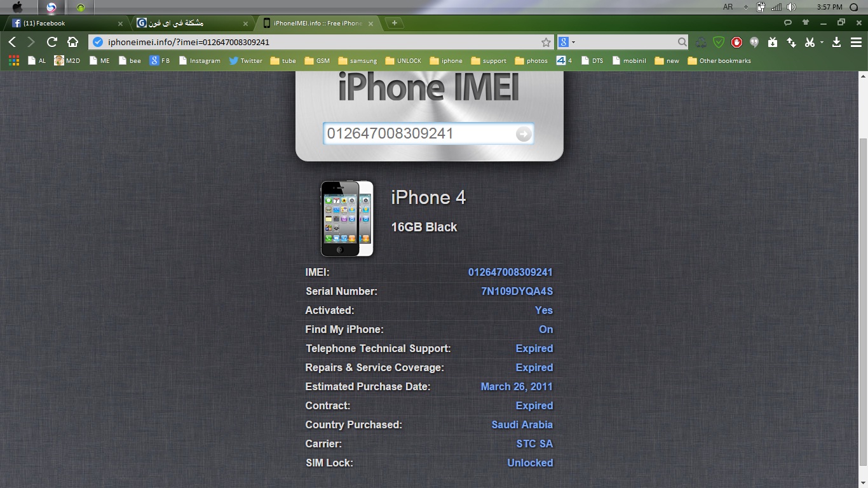The width and height of the screenshot is (868, 488).
Task: Click the AR language indicator
Action: (x=728, y=7)
